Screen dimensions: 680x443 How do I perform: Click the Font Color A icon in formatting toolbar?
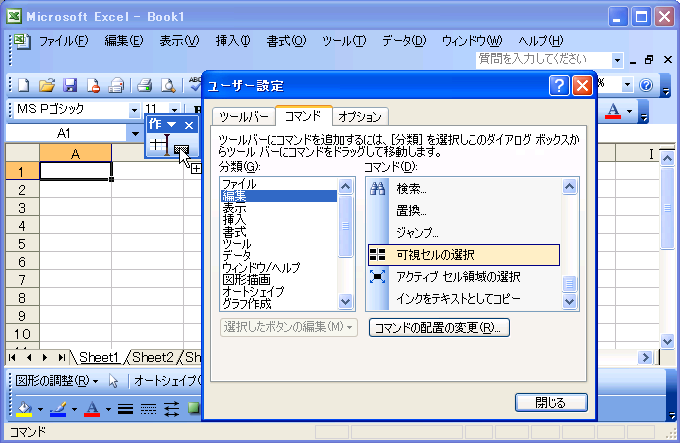(x=613, y=111)
